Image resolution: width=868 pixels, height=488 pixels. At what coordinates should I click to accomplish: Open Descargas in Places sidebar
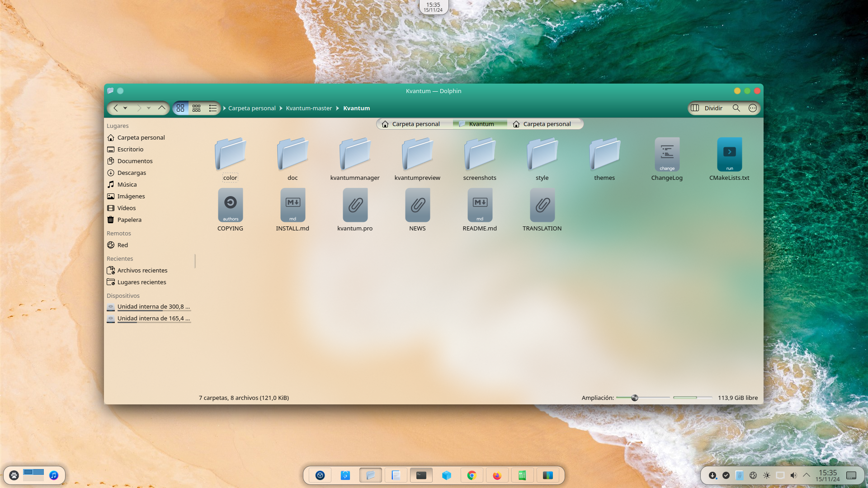pyautogui.click(x=149, y=173)
